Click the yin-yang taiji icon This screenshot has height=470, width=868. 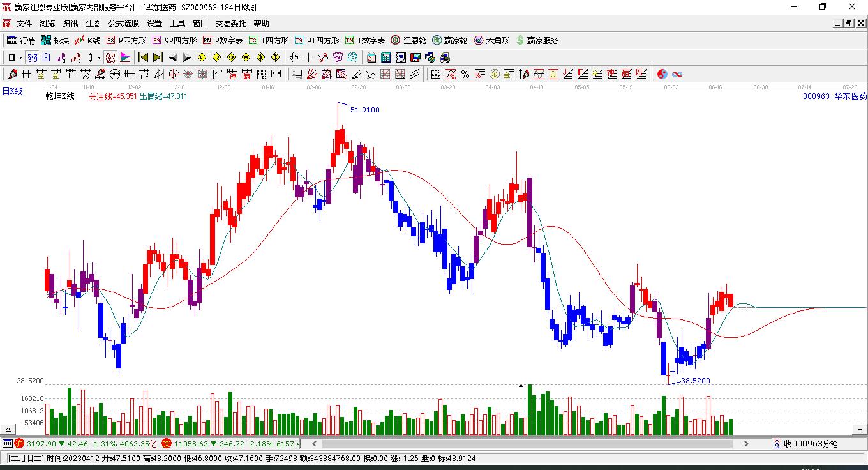(662, 74)
